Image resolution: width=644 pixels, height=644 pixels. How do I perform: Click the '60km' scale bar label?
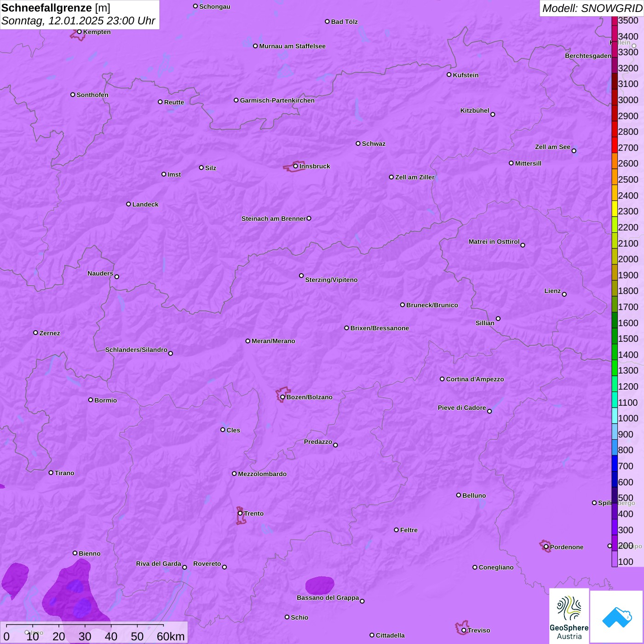tap(171, 636)
